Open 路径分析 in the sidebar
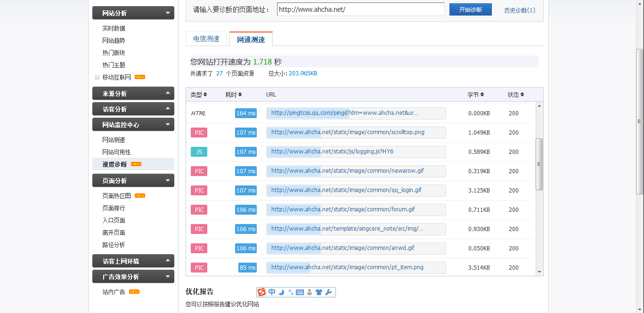 pyautogui.click(x=114, y=245)
